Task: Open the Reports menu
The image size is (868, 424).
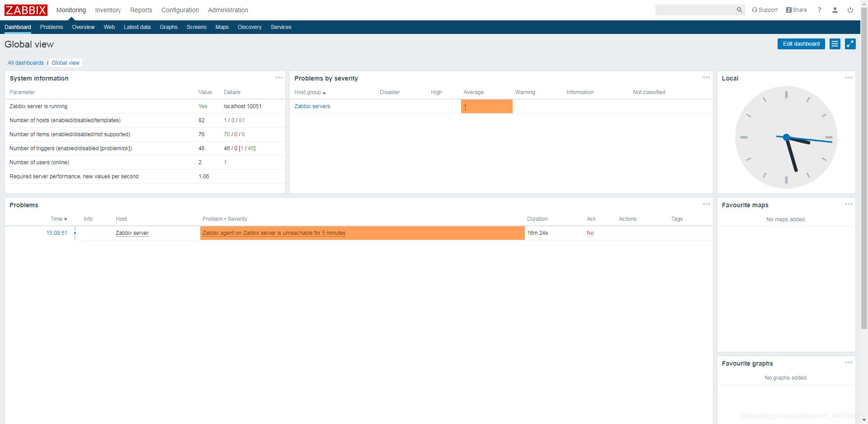Action: point(141,10)
